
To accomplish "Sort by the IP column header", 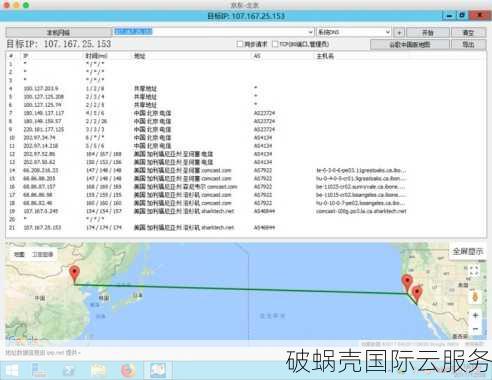I will pos(26,56).
